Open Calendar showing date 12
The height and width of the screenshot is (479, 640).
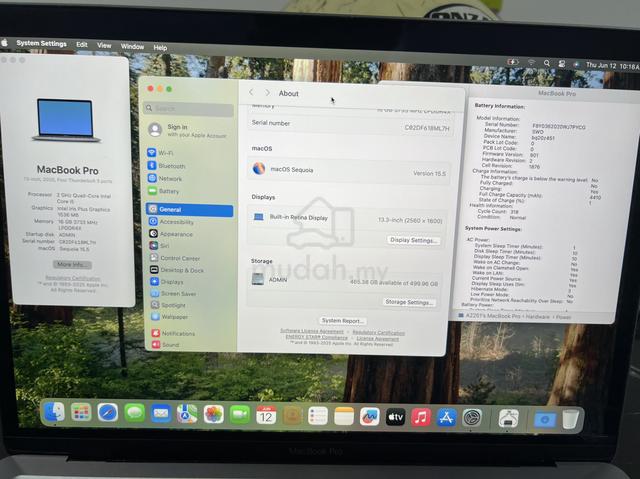[x=266, y=415]
